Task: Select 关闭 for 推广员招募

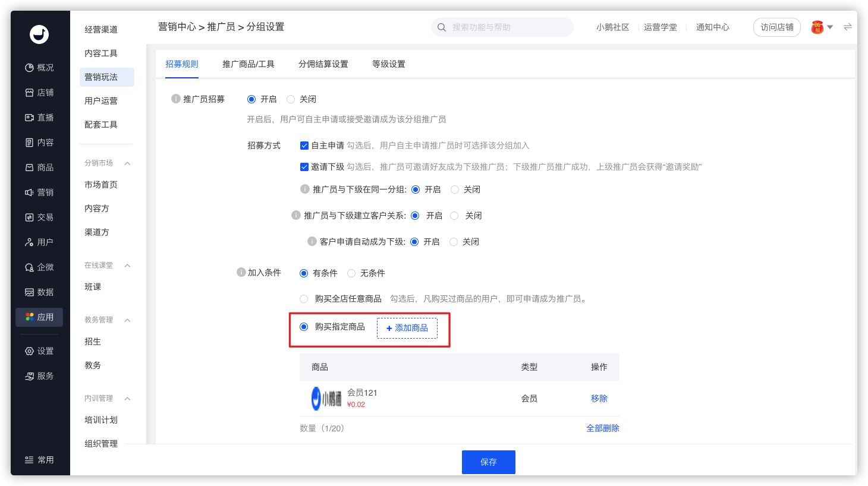Action: (x=291, y=99)
